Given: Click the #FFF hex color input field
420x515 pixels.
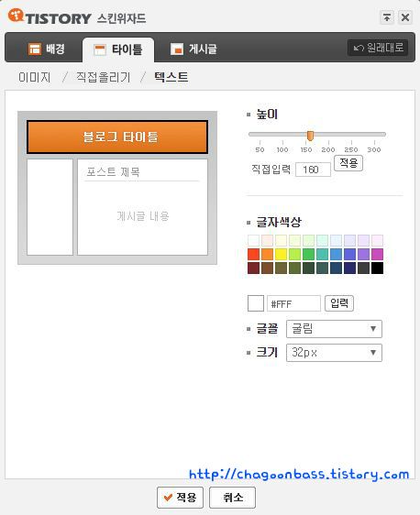Looking at the screenshot, I should coord(293,303).
